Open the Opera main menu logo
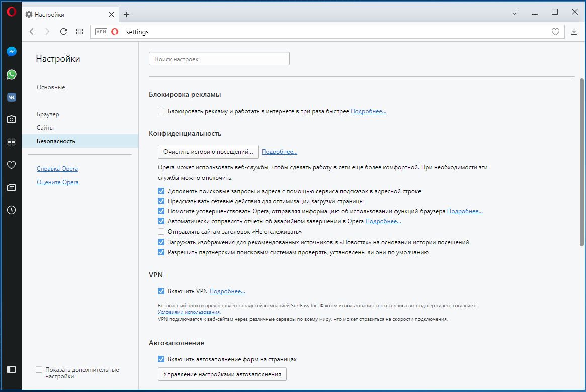The height and width of the screenshot is (392, 586). click(11, 12)
